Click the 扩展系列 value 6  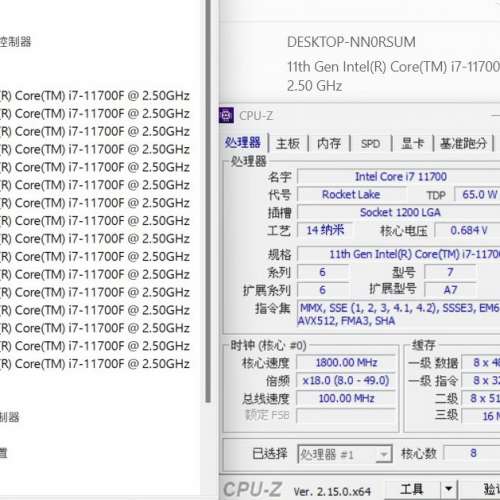(x=323, y=290)
